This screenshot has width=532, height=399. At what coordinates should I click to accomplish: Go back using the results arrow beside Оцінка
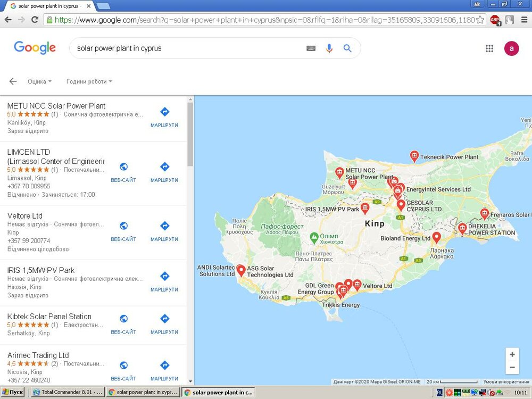click(13, 81)
